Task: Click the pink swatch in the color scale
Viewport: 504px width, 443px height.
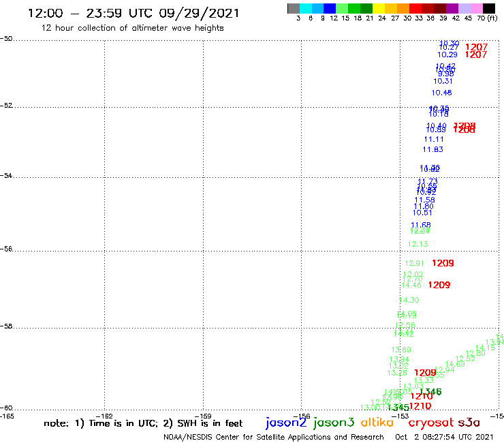Action: coord(476,8)
